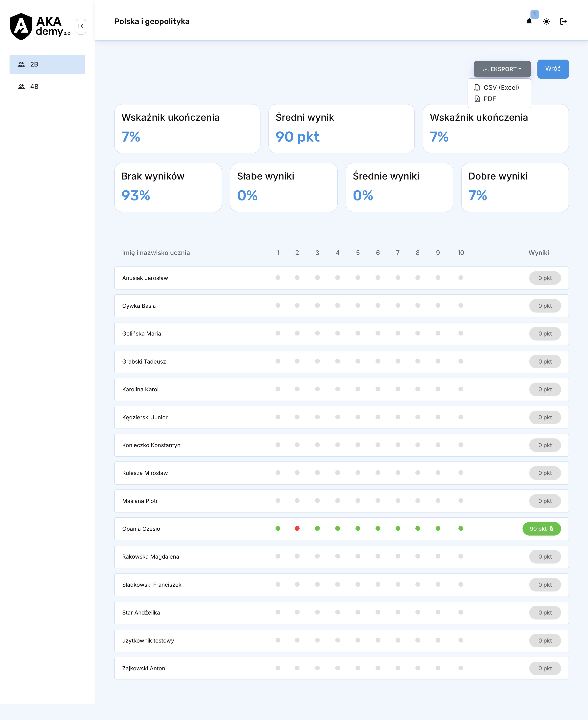Choose CSV (Excel) export option
The image size is (588, 720).
point(501,87)
